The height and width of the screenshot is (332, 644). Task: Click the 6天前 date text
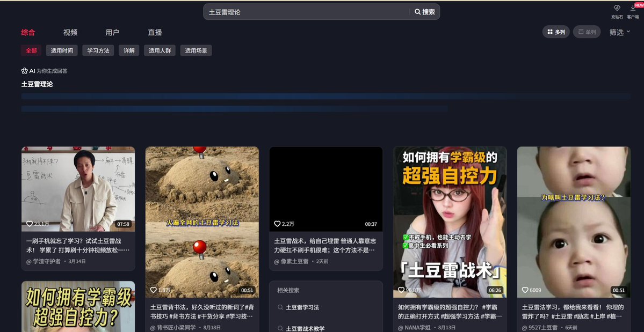[x=571, y=328]
